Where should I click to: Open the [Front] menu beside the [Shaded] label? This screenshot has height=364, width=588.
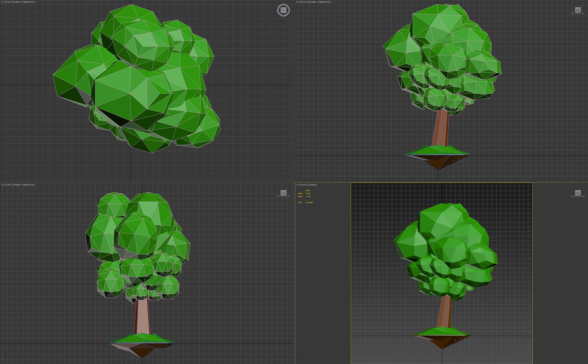click(x=304, y=185)
